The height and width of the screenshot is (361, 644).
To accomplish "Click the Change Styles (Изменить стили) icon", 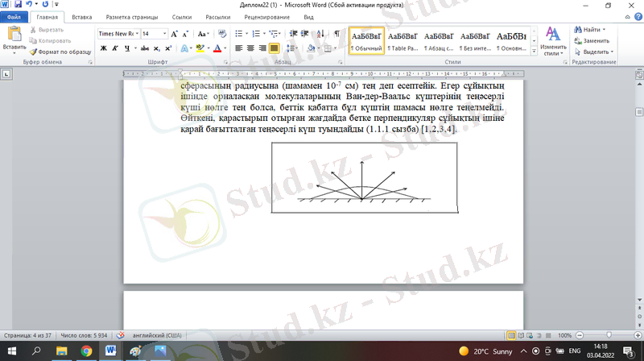I will pyautogui.click(x=553, y=39).
